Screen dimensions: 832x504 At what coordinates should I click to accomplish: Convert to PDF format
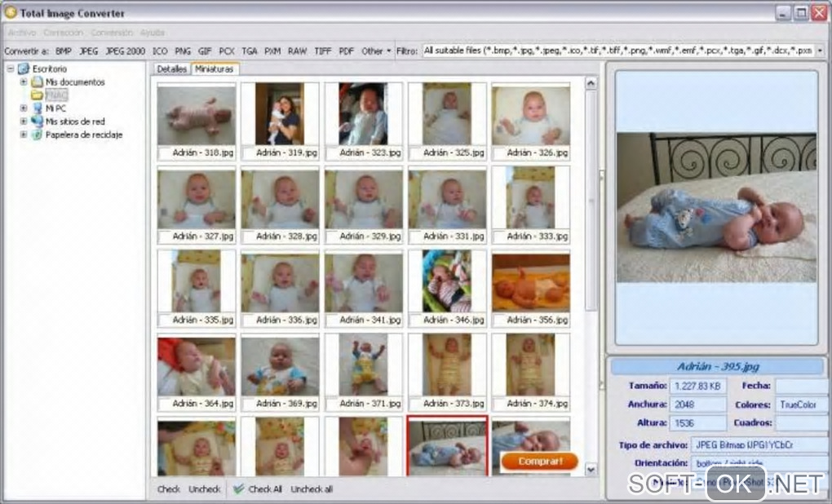(x=346, y=51)
